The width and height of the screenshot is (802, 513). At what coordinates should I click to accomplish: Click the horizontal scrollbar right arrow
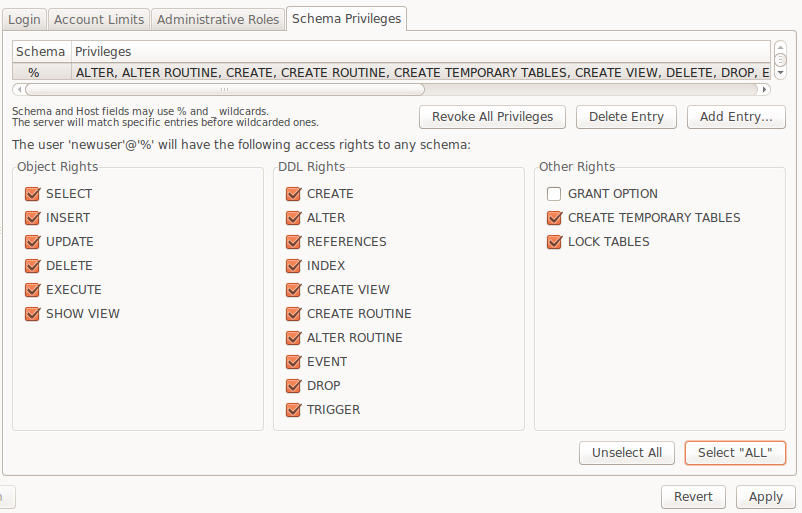coord(764,90)
